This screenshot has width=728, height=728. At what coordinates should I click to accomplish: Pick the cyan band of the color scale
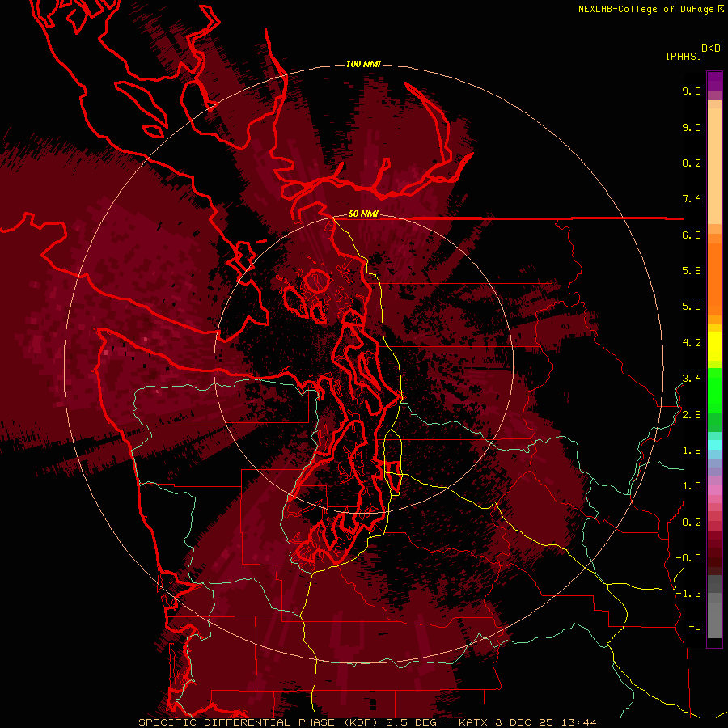coord(714,445)
